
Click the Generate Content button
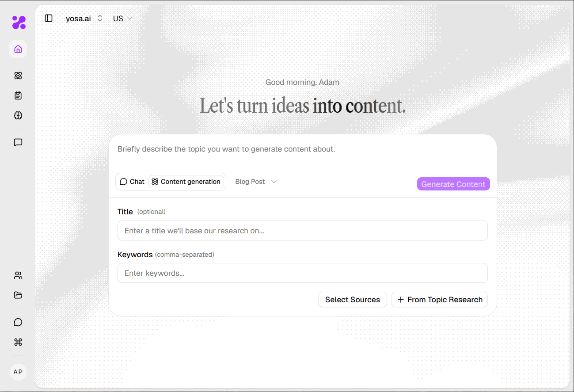coord(453,184)
